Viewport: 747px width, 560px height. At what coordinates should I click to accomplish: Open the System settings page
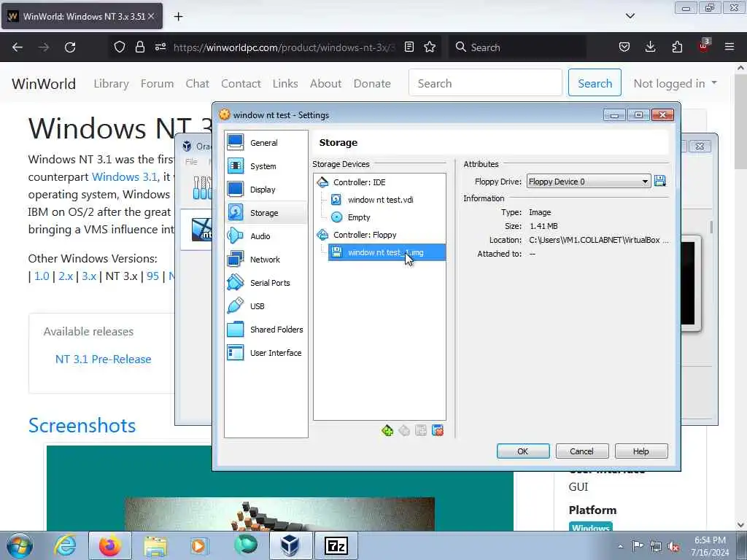[x=266, y=166]
